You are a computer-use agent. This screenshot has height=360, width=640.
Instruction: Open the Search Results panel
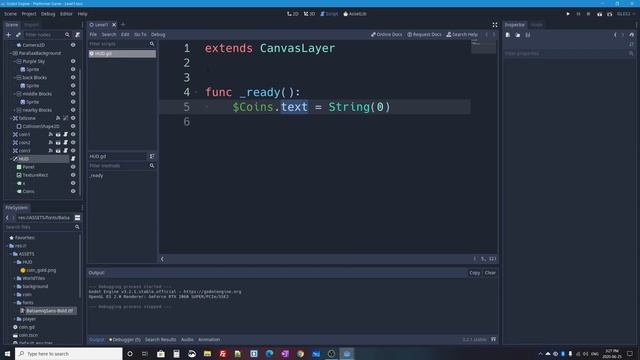pyautogui.click(x=160, y=340)
